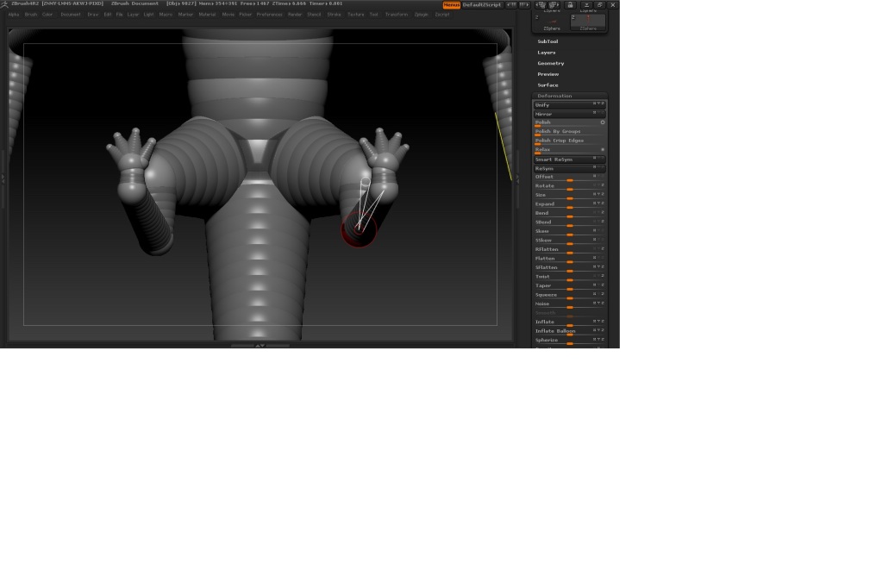Click the Offset slider handle
Screen dimensions: 882x588
[x=570, y=180]
